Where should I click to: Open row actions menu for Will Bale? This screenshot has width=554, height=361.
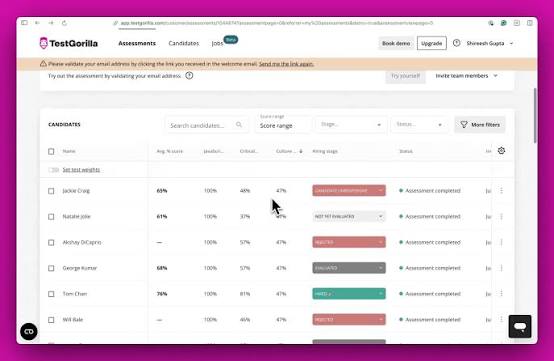pos(501,319)
